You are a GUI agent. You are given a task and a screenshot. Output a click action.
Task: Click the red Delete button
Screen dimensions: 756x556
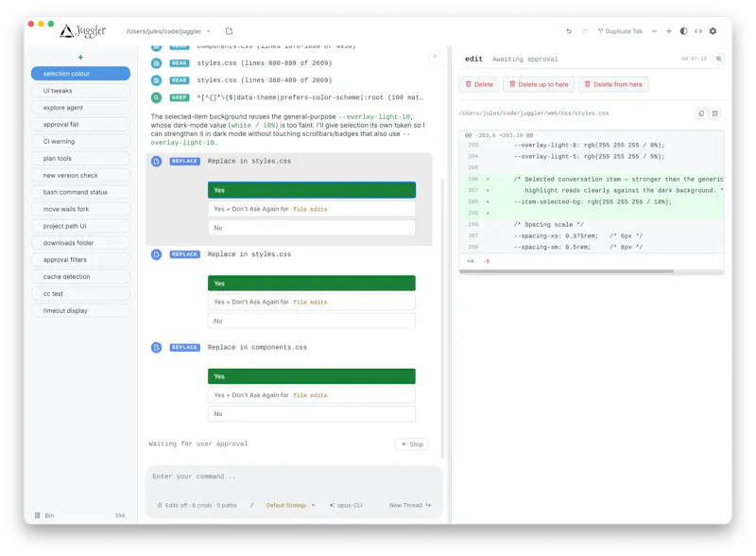pyautogui.click(x=479, y=84)
